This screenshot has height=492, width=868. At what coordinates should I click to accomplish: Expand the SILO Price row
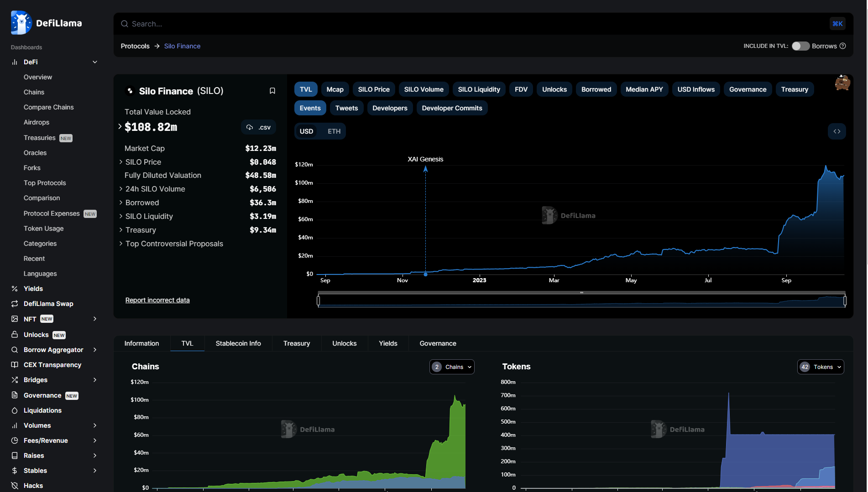point(121,162)
